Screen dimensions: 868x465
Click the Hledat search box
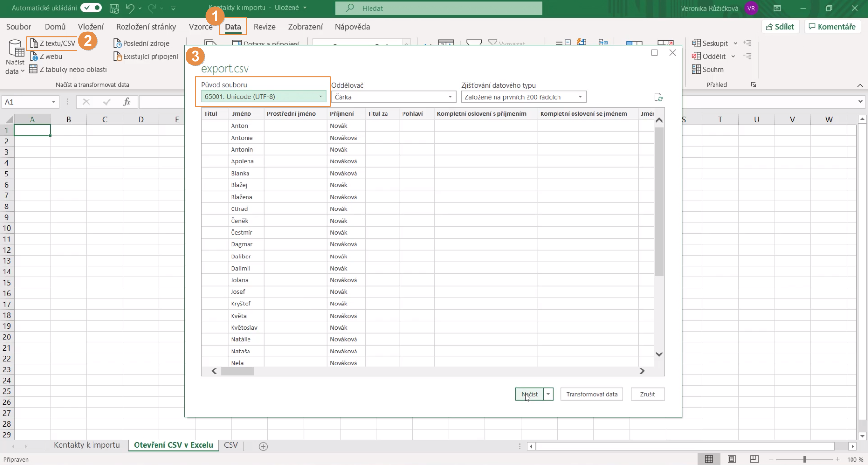(x=439, y=8)
